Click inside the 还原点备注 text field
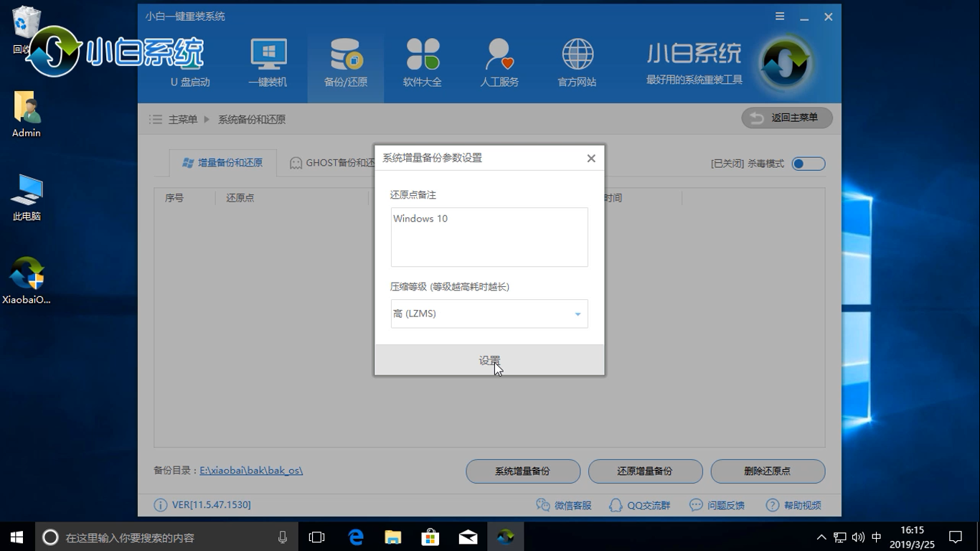 489,237
